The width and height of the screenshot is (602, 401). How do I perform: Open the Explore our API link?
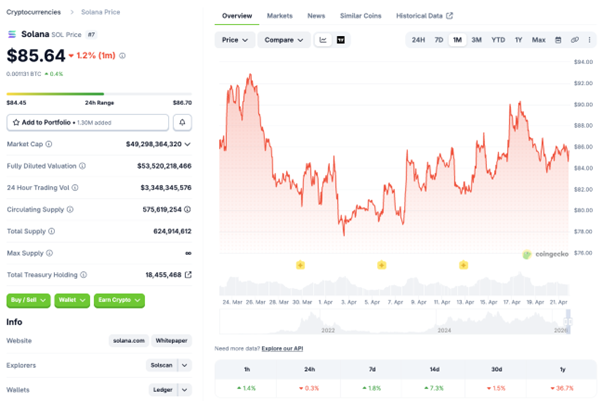pyautogui.click(x=283, y=348)
